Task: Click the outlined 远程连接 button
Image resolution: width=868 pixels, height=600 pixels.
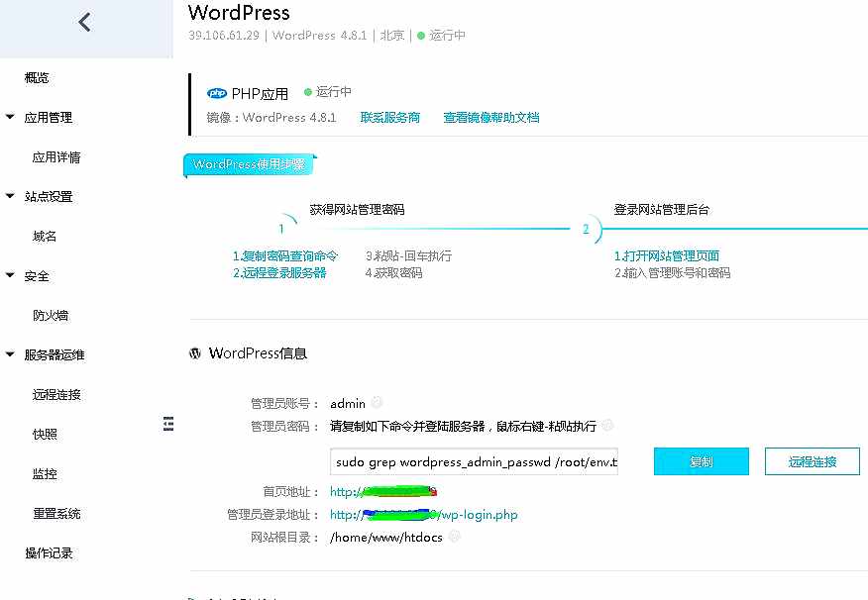Action: pyautogui.click(x=813, y=461)
